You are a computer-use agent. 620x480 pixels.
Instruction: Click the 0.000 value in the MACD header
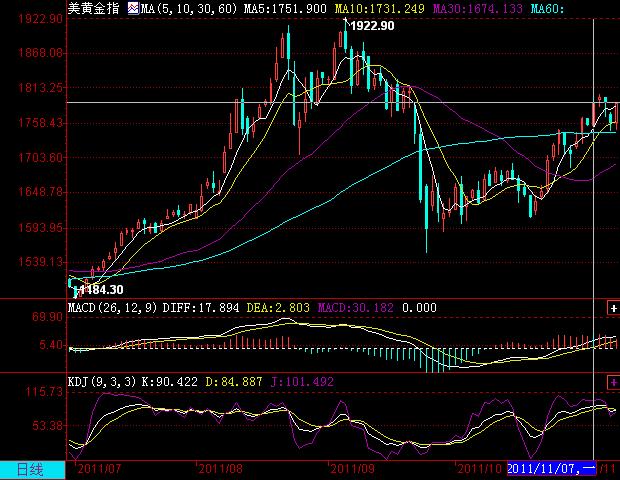pos(419,308)
